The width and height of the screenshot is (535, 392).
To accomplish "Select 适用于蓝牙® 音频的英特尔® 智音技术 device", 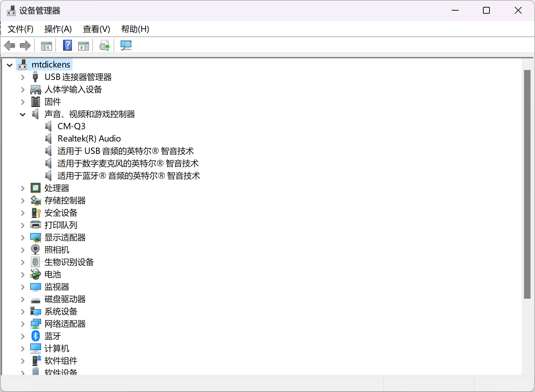I will click(x=128, y=176).
